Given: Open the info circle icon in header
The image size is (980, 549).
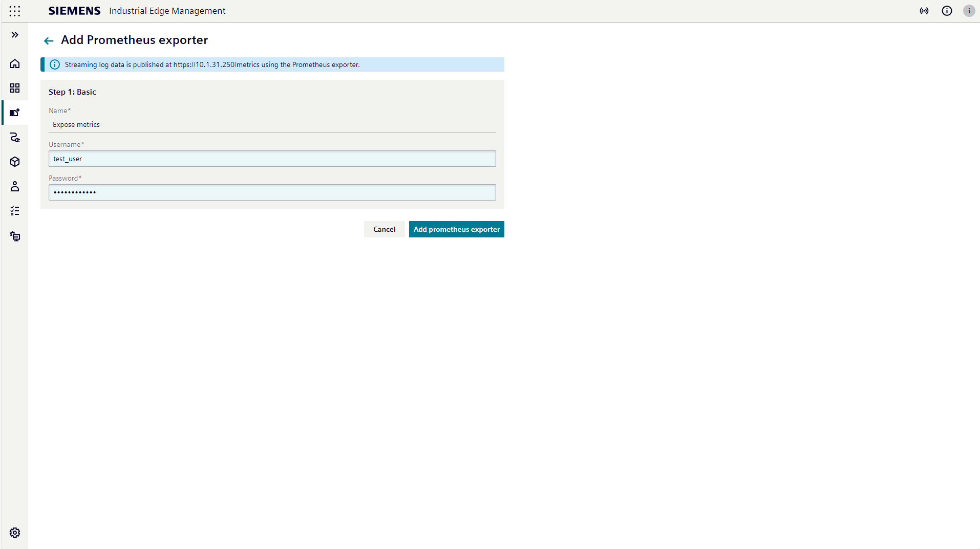Looking at the screenshot, I should pos(947,11).
